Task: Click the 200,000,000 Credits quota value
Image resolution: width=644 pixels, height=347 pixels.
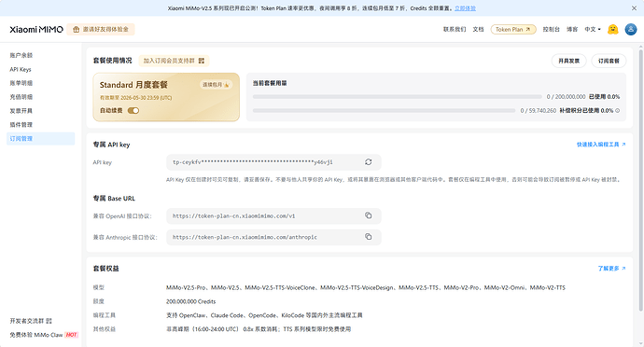Action: (x=190, y=301)
